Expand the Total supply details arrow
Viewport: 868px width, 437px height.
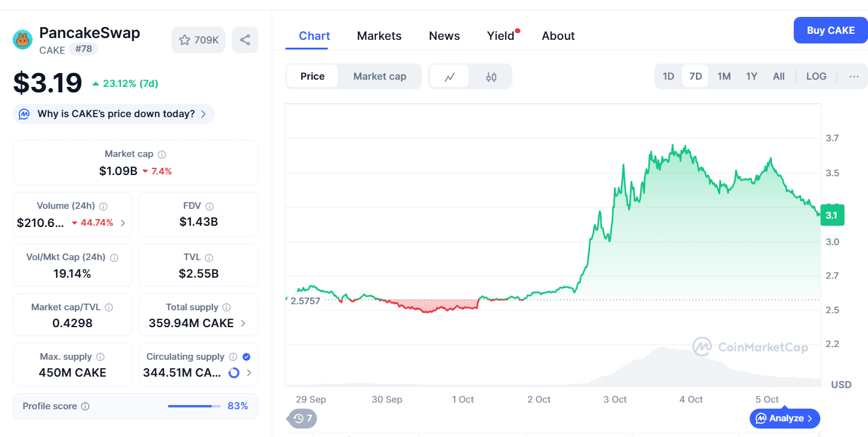(x=243, y=323)
